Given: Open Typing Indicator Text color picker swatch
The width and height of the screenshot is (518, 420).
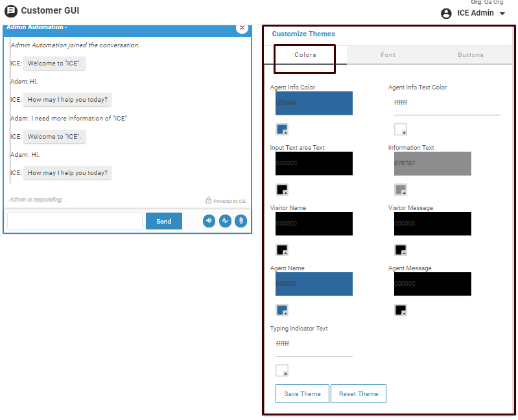Looking at the screenshot, I should 282,370.
